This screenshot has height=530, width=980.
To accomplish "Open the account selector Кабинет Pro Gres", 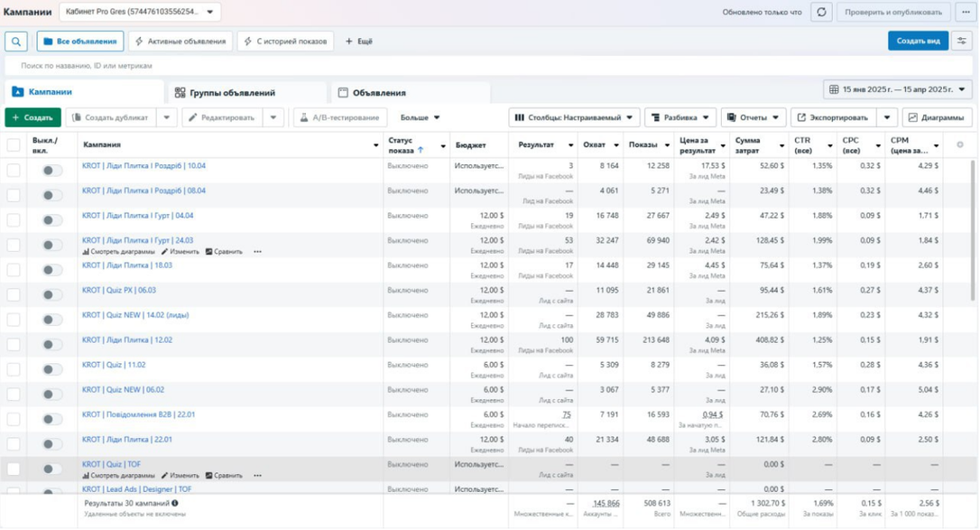I will [x=140, y=13].
